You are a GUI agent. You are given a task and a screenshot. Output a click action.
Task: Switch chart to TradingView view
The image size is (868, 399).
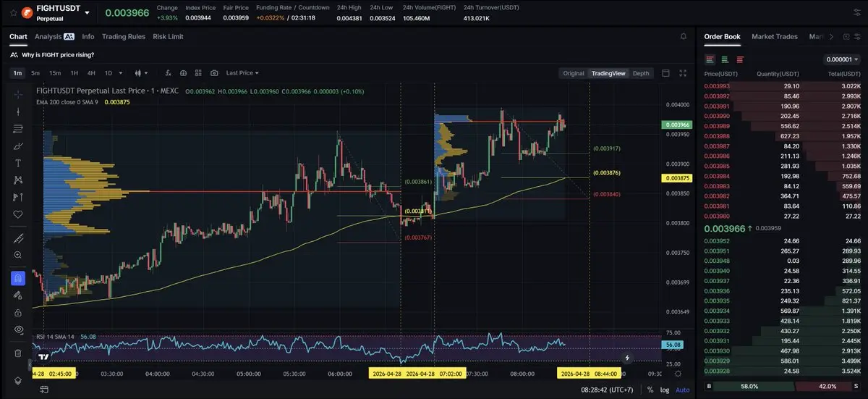(x=608, y=73)
